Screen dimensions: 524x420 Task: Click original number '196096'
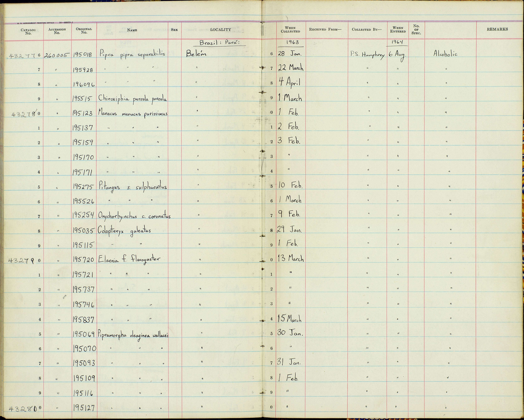pos(84,85)
